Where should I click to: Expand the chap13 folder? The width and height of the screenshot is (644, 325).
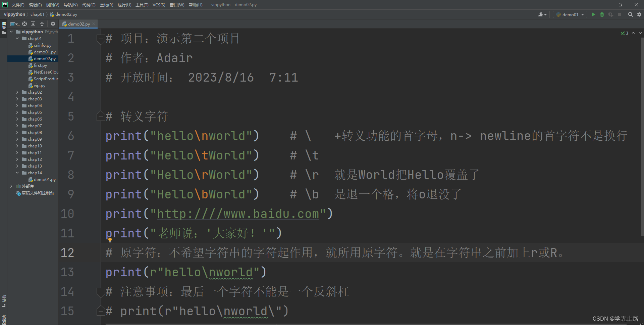(17, 166)
